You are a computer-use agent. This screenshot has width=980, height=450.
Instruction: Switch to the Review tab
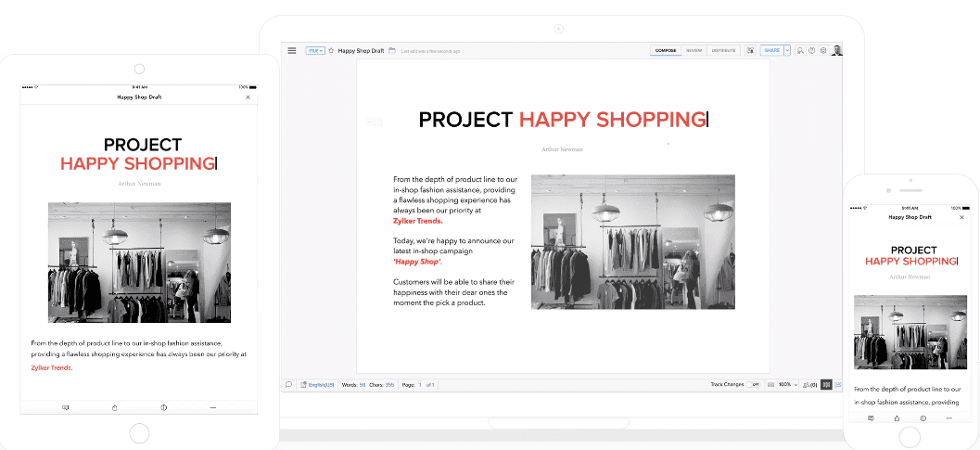[694, 50]
